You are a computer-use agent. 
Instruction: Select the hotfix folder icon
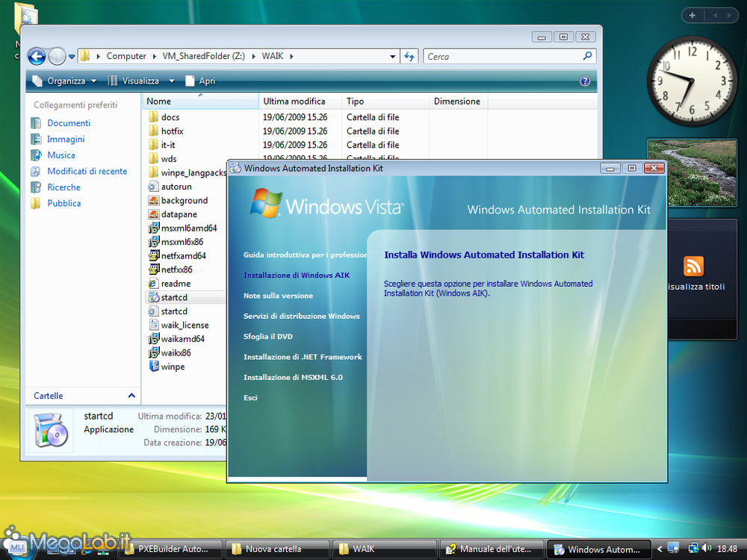153,131
